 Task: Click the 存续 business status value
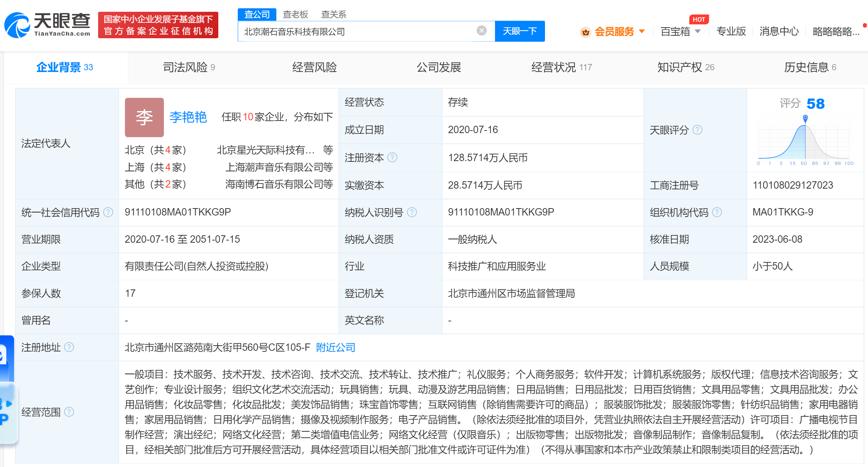[458, 102]
